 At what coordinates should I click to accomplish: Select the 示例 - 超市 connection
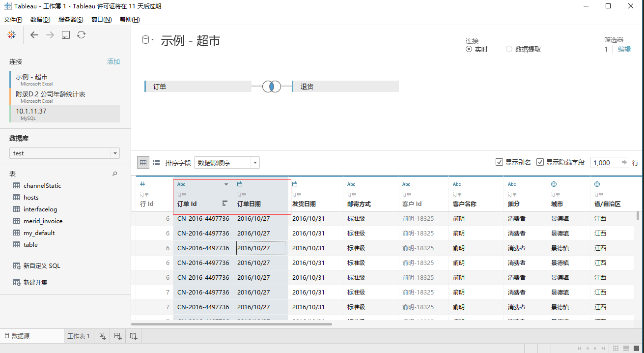tap(64, 79)
